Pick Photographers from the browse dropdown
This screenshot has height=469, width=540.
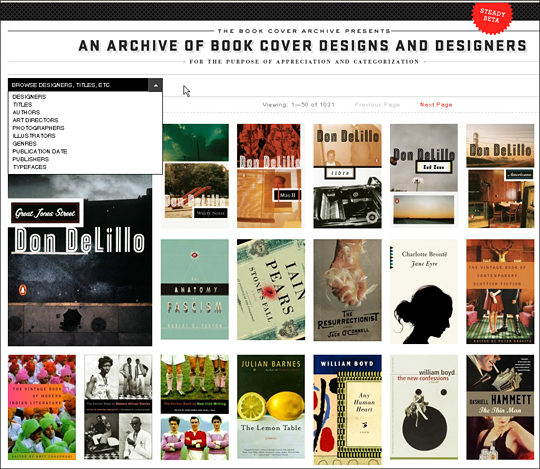[38, 128]
